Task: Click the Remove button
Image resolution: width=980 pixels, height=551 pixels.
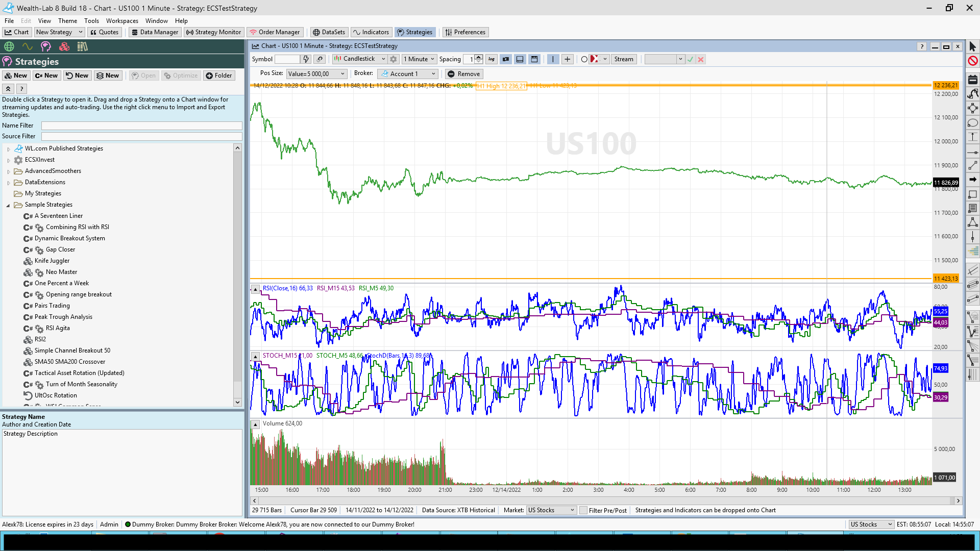Action: 463,74
